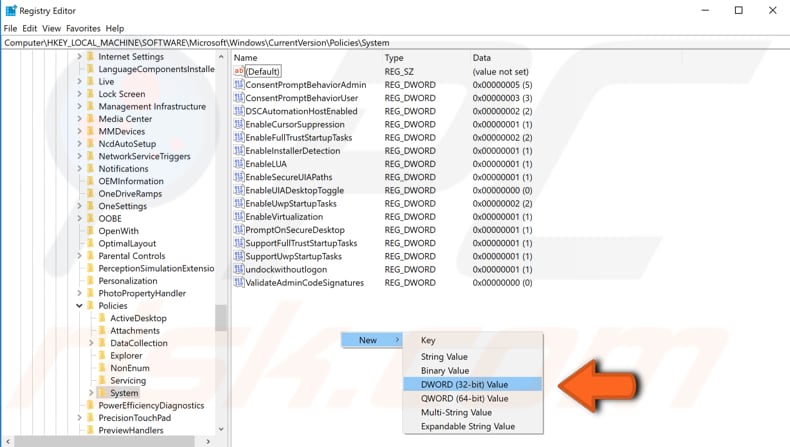Expand the PhotoPropertyHandler node
The image size is (790, 447).
point(79,293)
